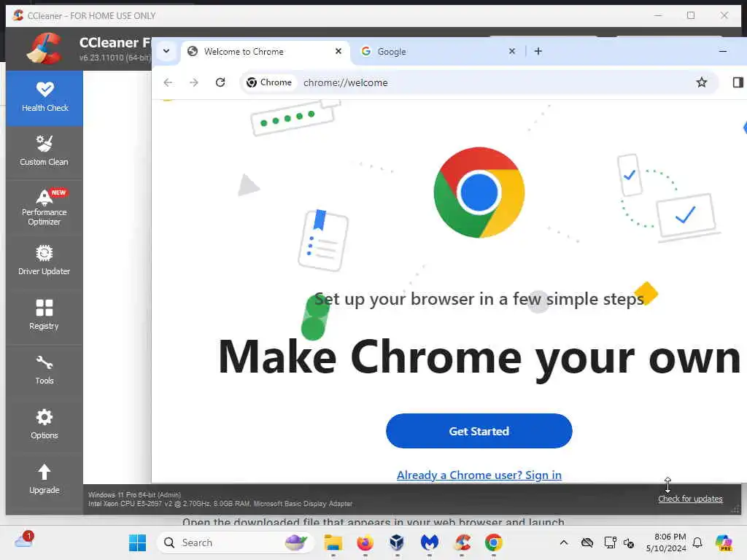The image size is (747, 560).
Task: Expand Chrome tab search dropdown
Action: tap(166, 51)
